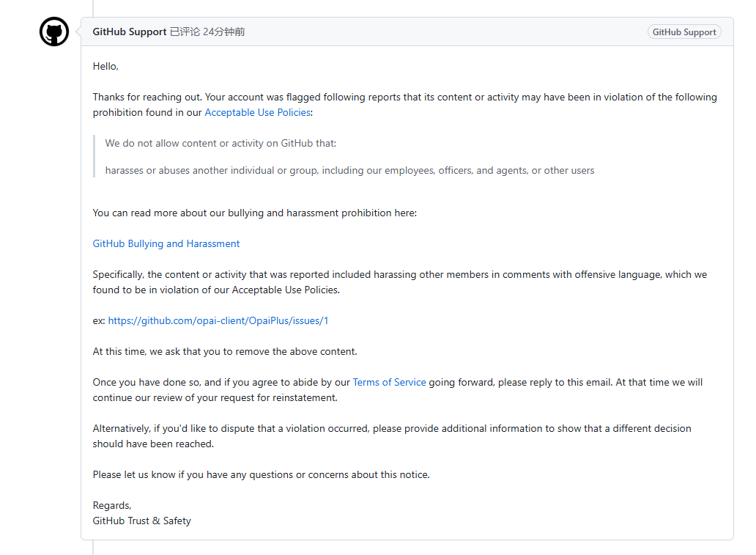This screenshot has height=555, width=756.
Task: Open the Acceptable Use Policies link
Action: point(257,112)
